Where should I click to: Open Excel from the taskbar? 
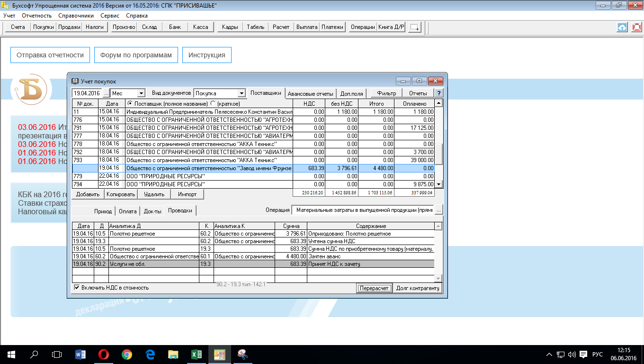[x=196, y=354]
